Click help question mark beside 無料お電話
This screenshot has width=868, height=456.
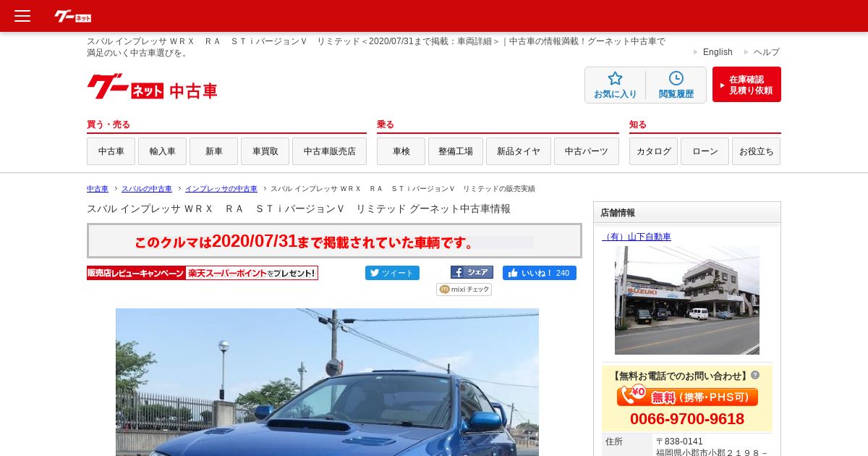tap(755, 375)
